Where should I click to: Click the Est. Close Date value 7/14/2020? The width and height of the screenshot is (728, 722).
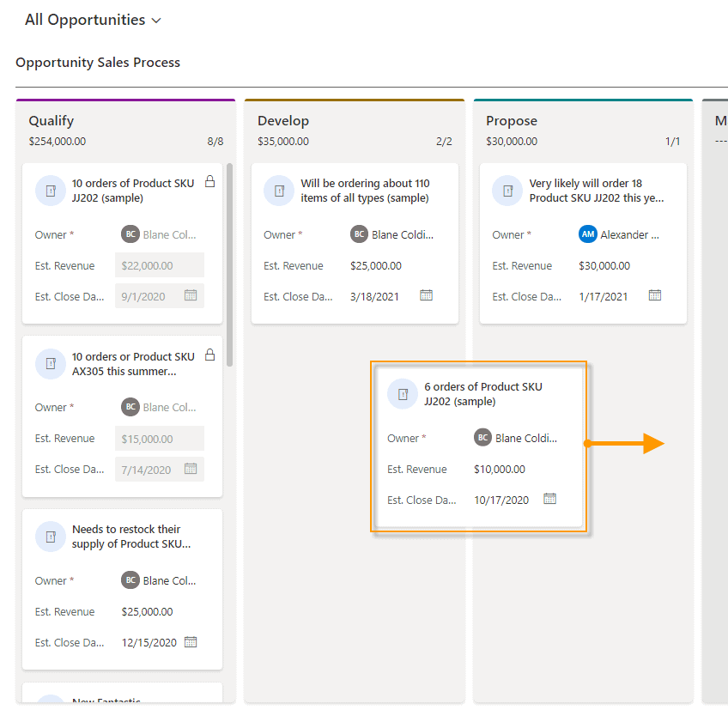(x=146, y=470)
